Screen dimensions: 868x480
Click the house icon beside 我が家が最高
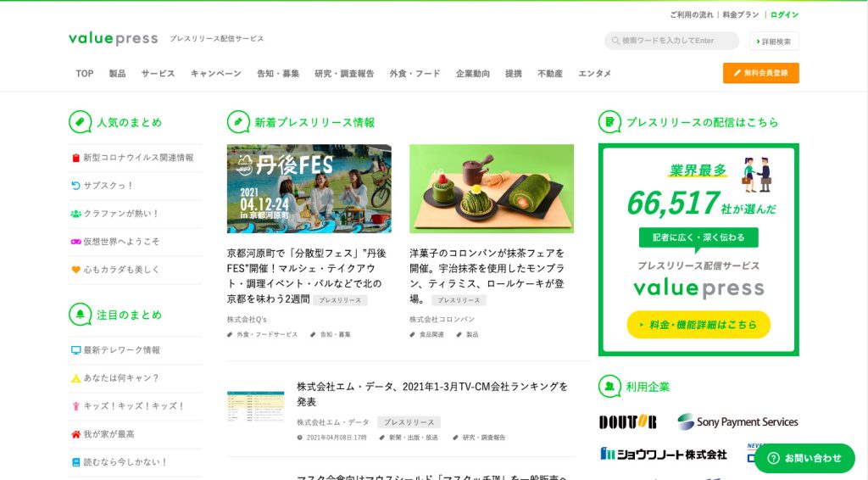75,434
